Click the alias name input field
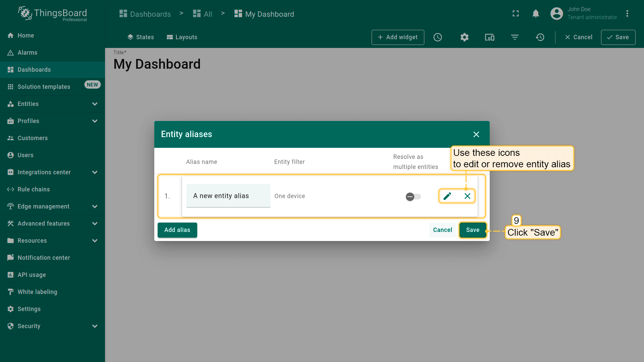The width and height of the screenshot is (644, 362). click(x=228, y=196)
